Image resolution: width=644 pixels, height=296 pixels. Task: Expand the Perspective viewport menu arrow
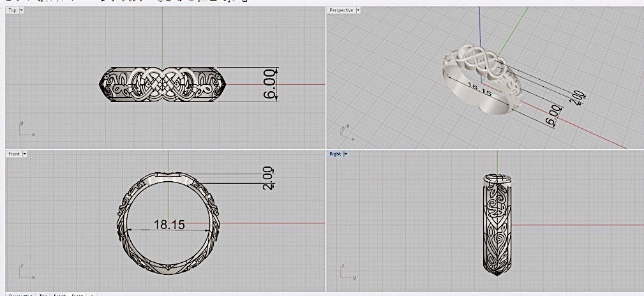pos(358,11)
